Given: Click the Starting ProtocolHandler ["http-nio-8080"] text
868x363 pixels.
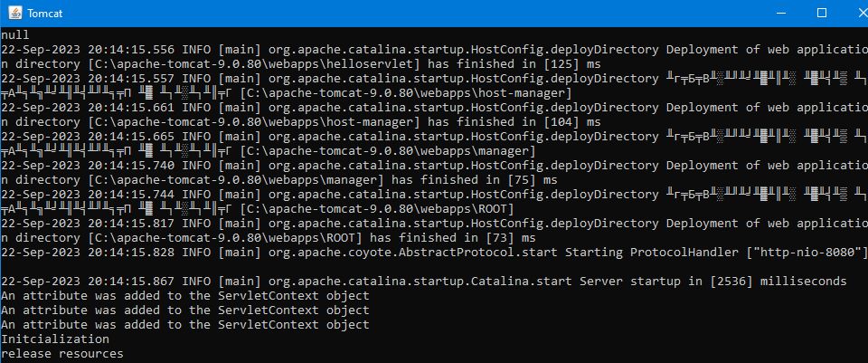Looking at the screenshot, I should pos(716,253).
